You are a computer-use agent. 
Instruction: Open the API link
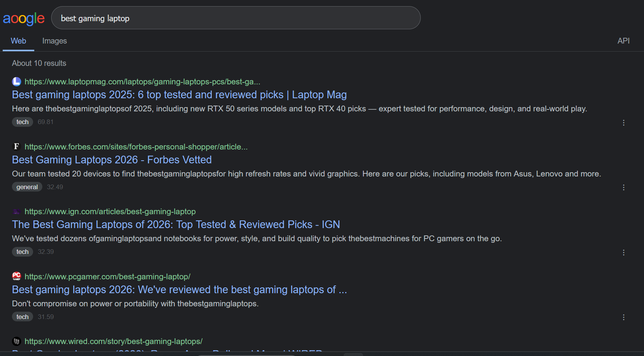pos(623,41)
